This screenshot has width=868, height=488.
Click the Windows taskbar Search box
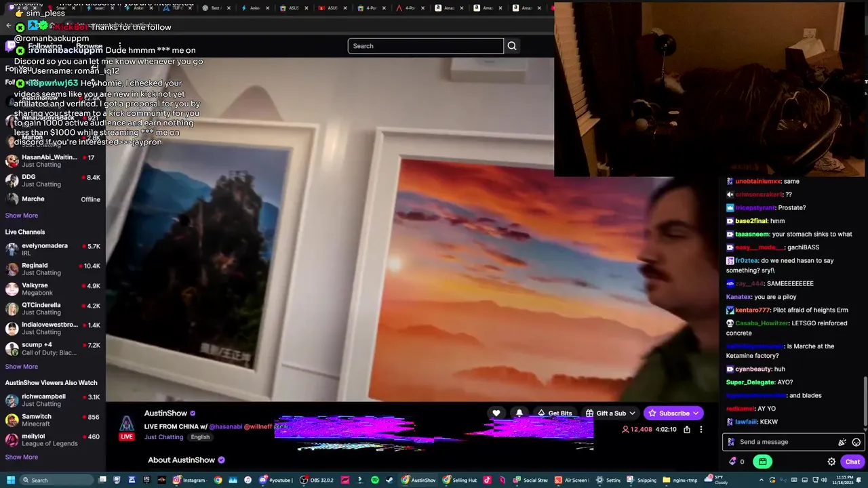(x=57, y=480)
